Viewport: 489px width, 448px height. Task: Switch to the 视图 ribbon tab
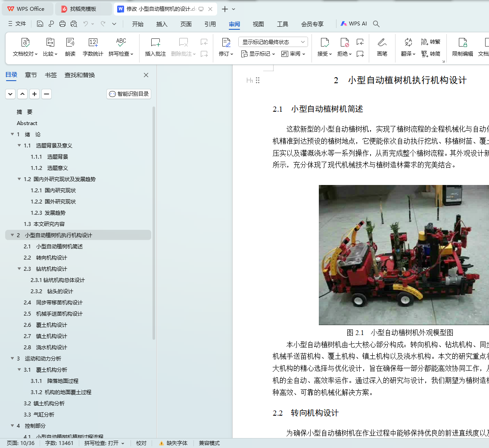coord(258,24)
